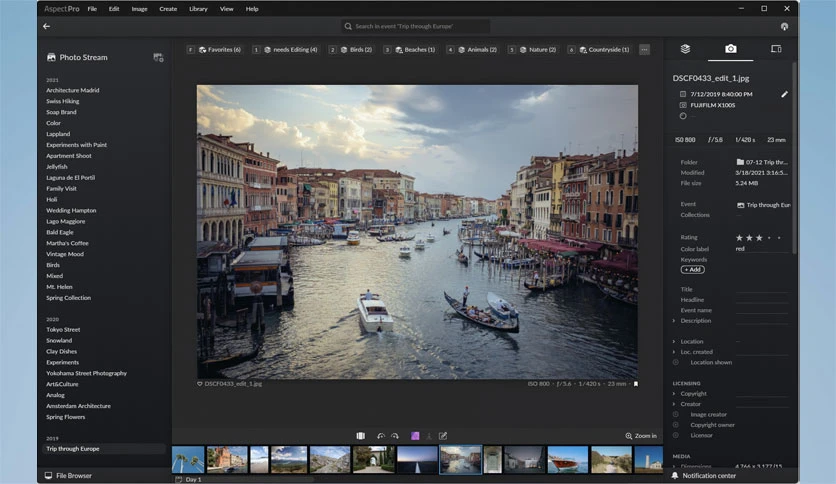Image resolution: width=836 pixels, height=484 pixels.
Task: Click the Day 1 calendar icon
Action: tap(179, 480)
